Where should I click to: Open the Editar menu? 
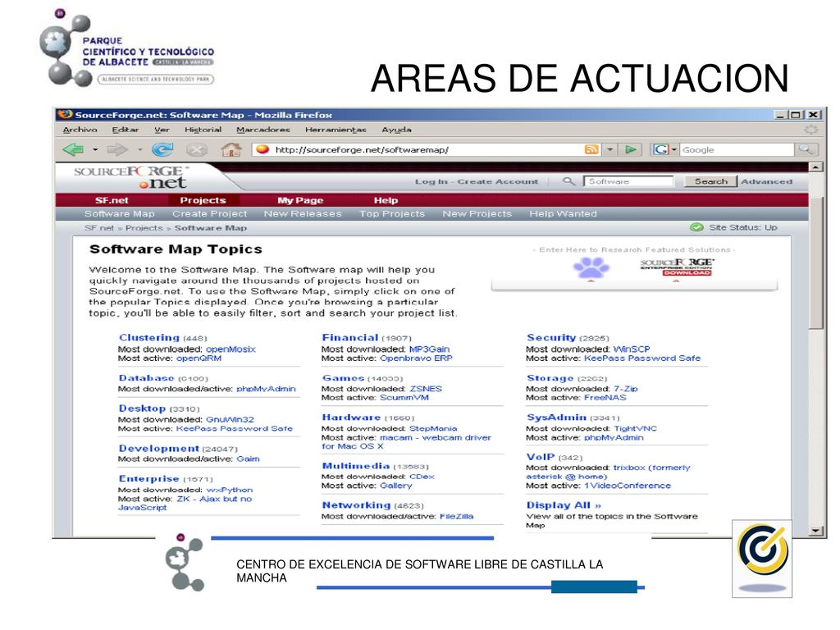pos(126,130)
